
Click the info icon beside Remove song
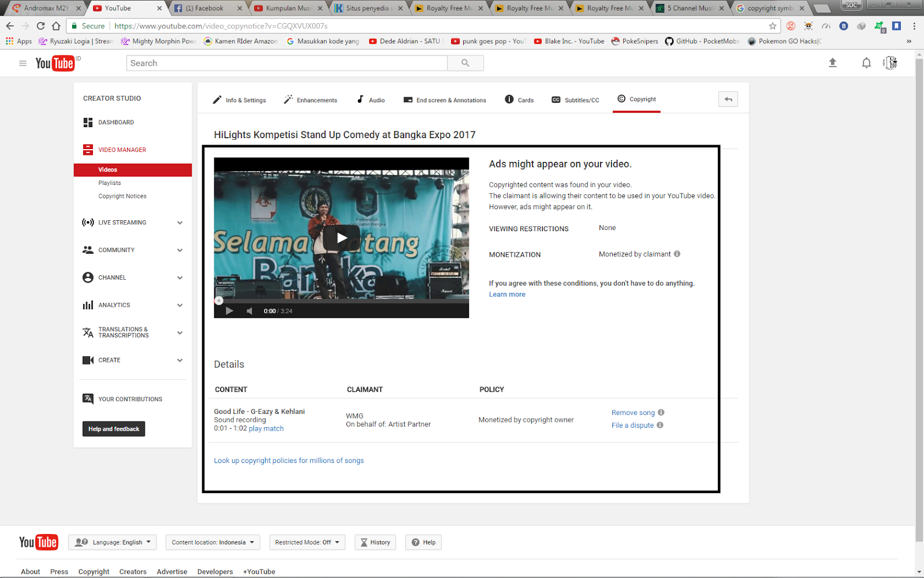tap(661, 412)
